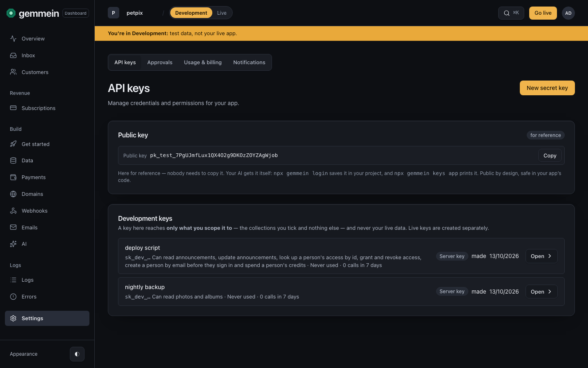Click the gemmein logo icon

pos(11,13)
